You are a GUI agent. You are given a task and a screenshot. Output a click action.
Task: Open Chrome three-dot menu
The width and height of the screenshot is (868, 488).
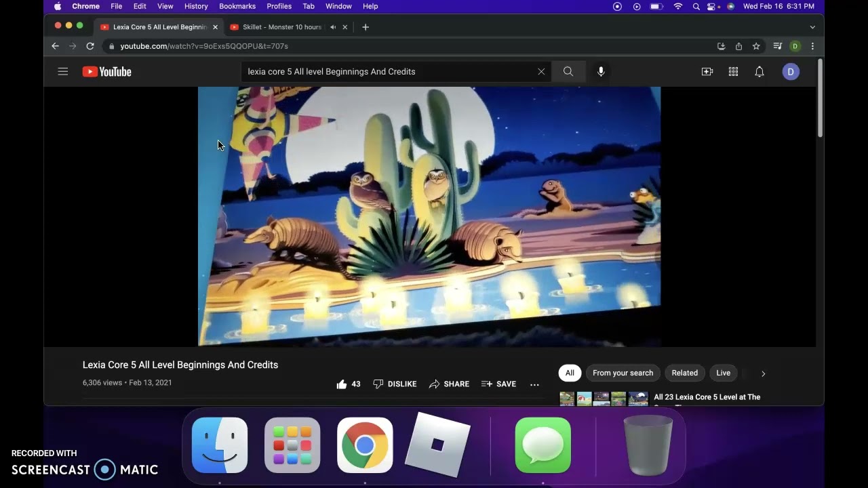(x=812, y=46)
